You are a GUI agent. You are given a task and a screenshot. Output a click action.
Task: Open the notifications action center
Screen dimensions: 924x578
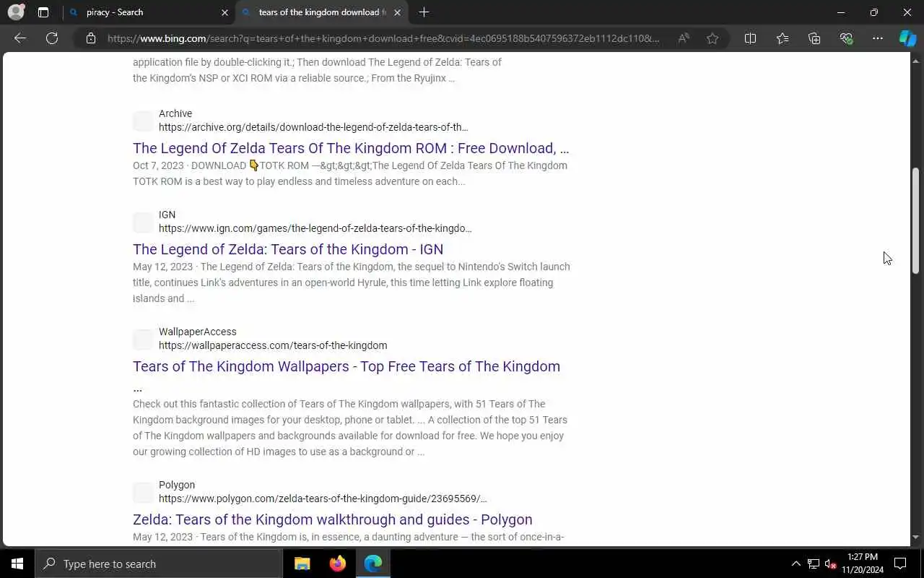900,564
